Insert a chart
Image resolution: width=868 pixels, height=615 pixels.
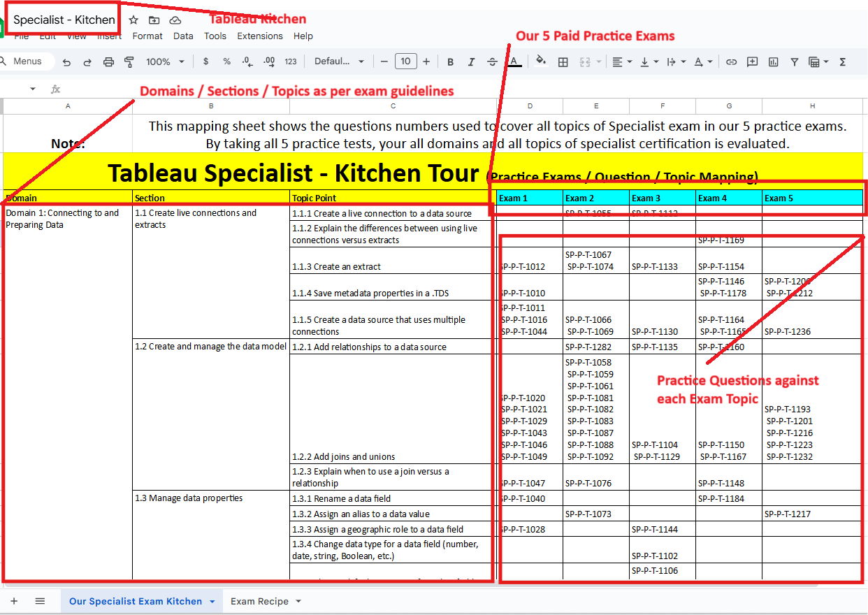point(773,61)
